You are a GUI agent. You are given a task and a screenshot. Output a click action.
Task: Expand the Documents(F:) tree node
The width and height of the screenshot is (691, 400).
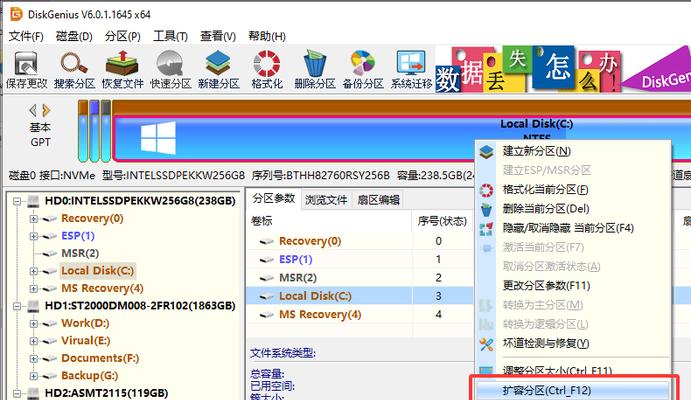point(33,358)
